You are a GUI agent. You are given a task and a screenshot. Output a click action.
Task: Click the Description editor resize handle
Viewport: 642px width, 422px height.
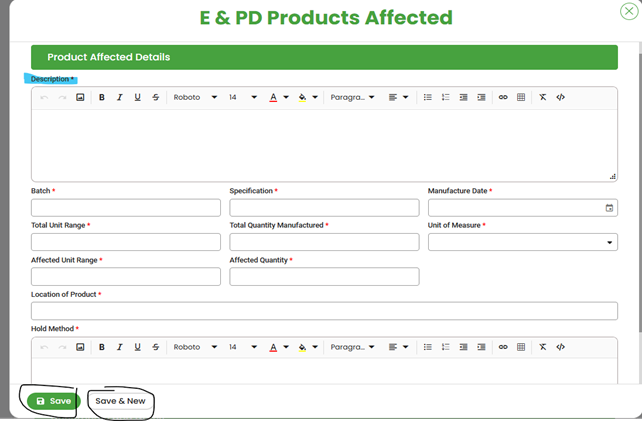tap(613, 177)
